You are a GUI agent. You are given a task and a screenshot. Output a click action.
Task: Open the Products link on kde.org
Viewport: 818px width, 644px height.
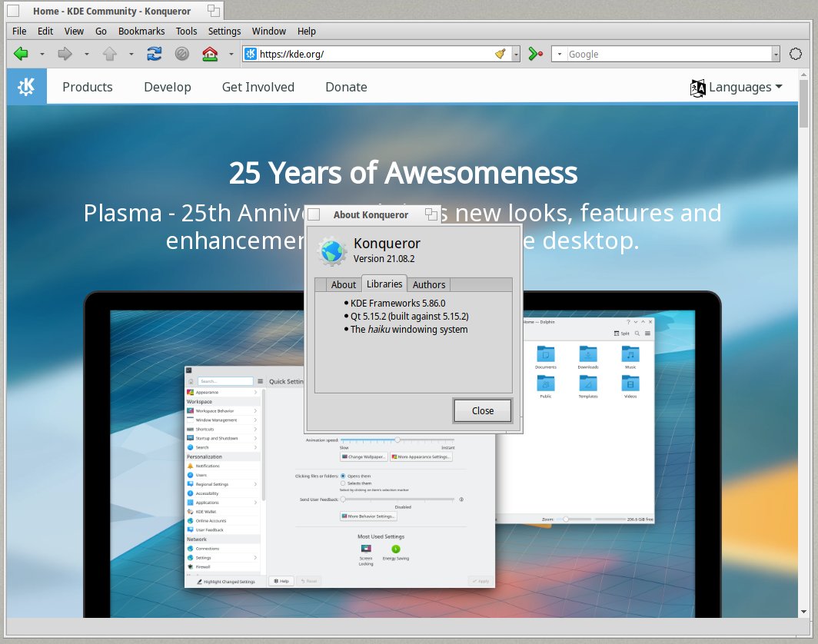pos(88,87)
